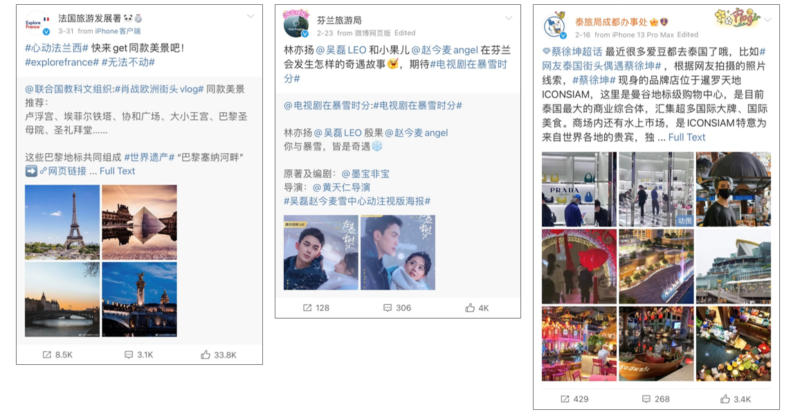
Task: Open the Eiffel Tower photo thumbnail
Action: coord(62,222)
